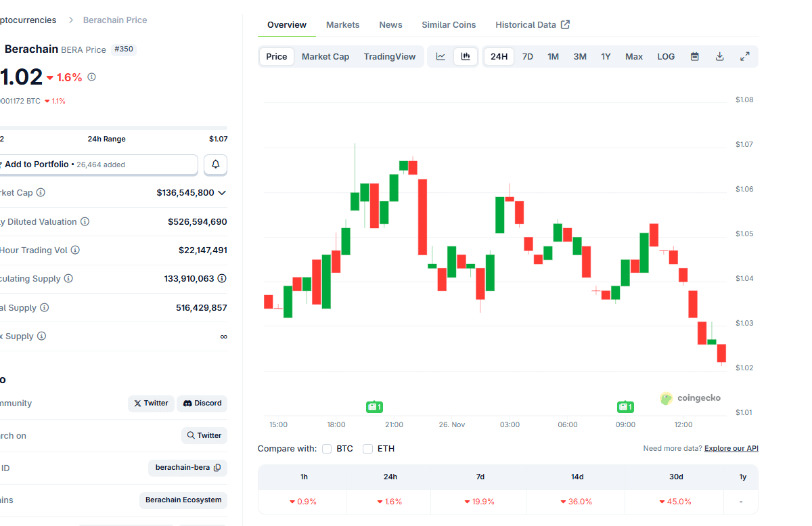
Task: Open the Markets tab
Action: pos(342,25)
